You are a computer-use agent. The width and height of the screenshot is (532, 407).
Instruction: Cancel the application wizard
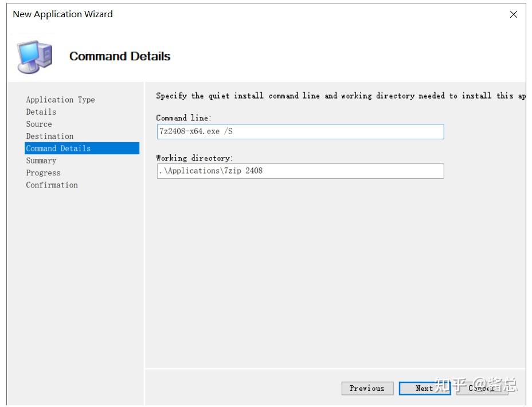click(x=482, y=388)
